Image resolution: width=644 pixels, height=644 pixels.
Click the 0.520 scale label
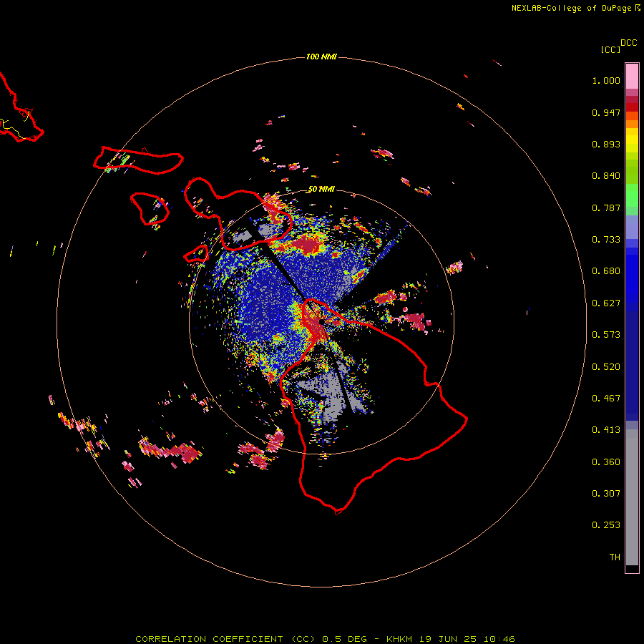tap(606, 367)
